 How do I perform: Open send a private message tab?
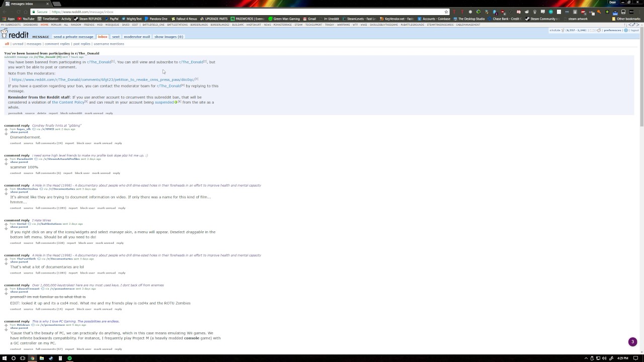73,37
